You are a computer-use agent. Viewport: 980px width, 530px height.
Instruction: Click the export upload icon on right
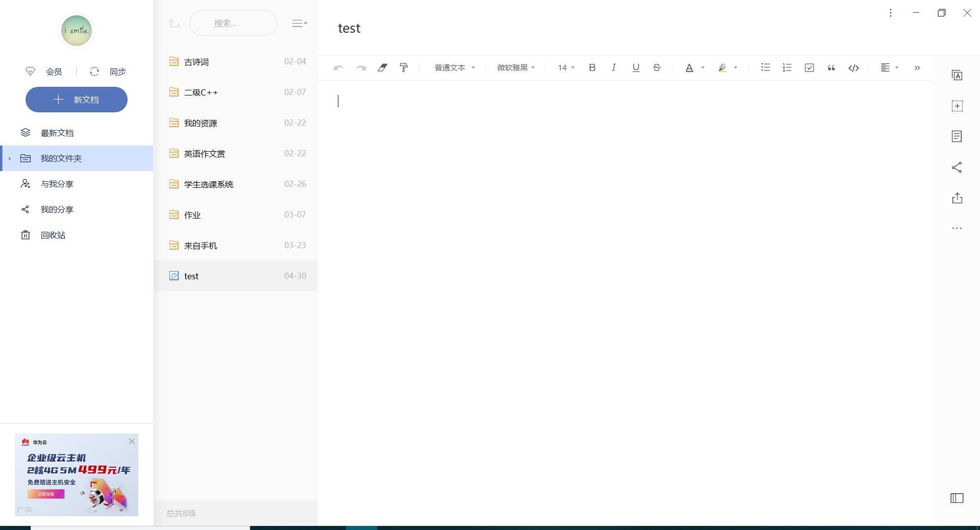click(957, 198)
